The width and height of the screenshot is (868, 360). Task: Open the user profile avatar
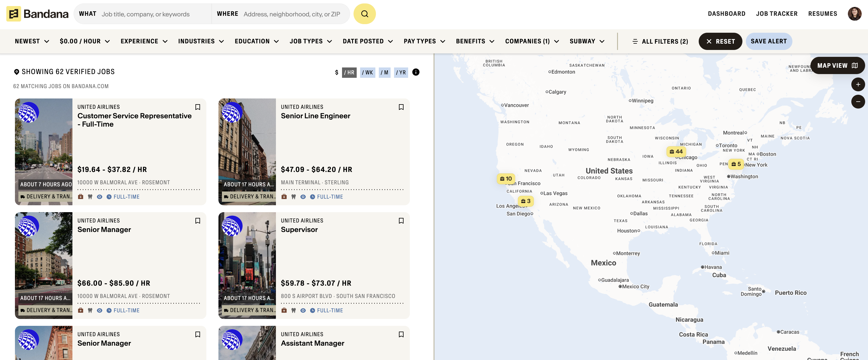coord(854,14)
